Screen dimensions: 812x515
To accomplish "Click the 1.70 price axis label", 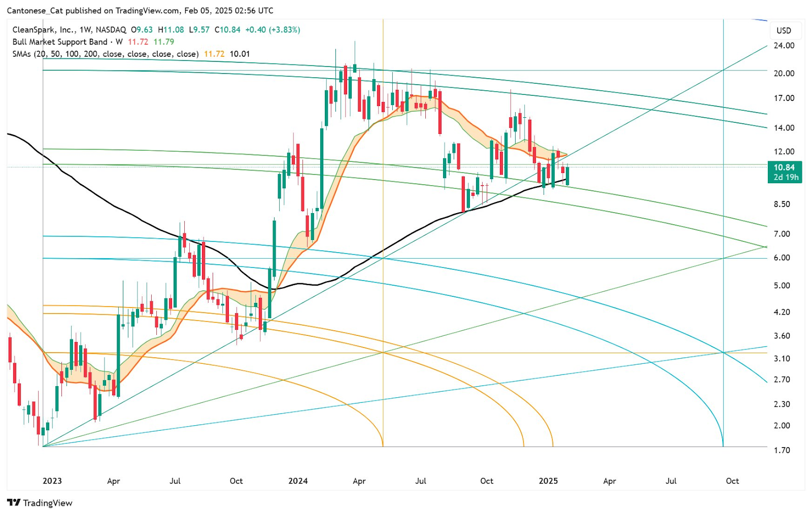I will (782, 451).
